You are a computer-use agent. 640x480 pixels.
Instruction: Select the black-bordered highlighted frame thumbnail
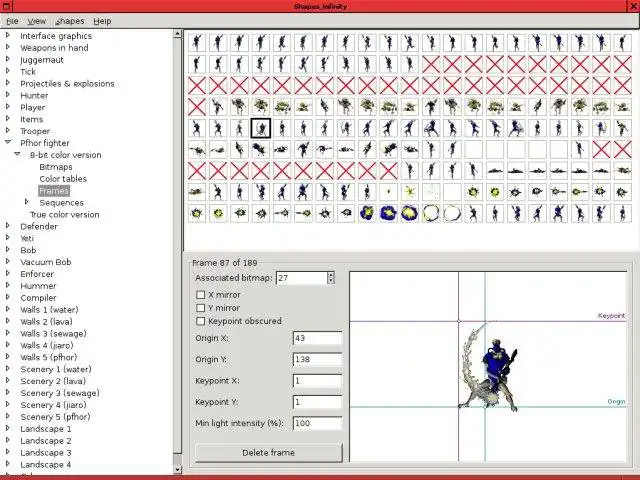coord(260,128)
